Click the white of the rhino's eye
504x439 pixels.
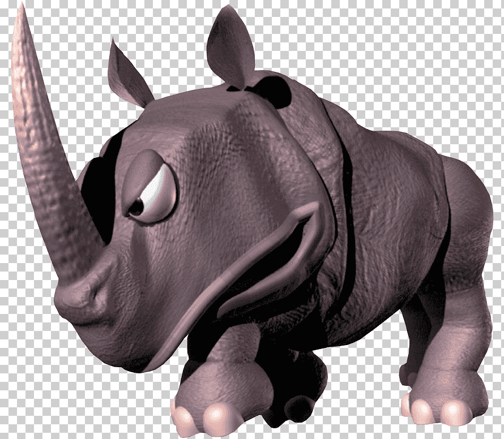pos(160,195)
